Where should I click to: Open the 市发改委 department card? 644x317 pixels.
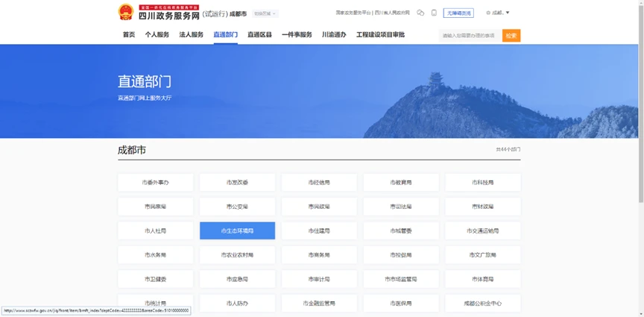[237, 183]
